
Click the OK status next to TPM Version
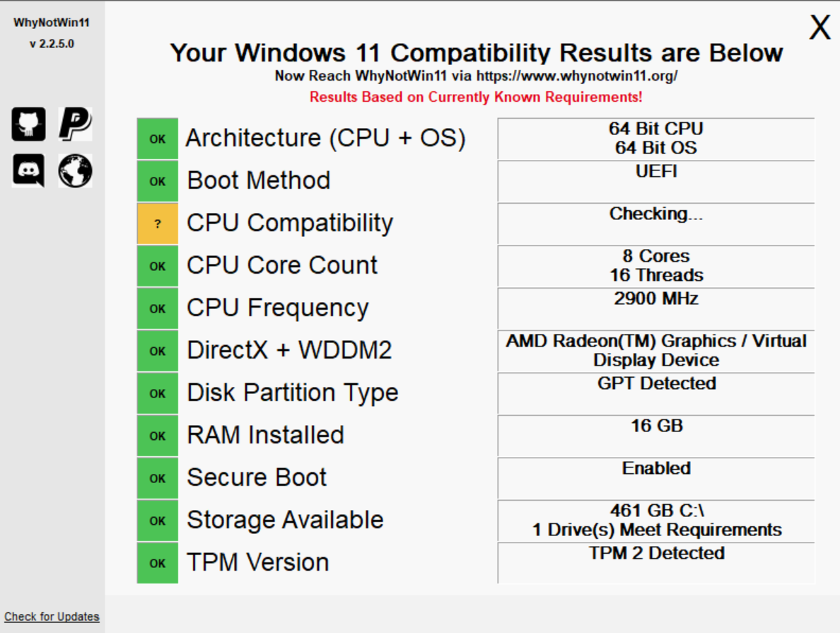[x=158, y=563]
